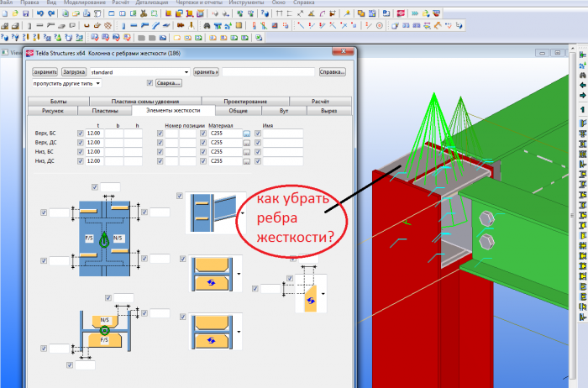
Task: Switch to the Болты tab
Action: coord(59,102)
